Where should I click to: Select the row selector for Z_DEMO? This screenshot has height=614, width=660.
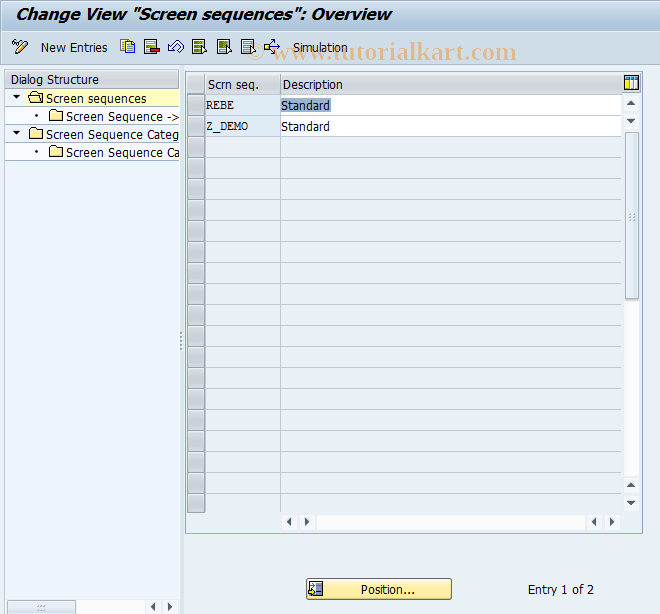tap(196, 126)
